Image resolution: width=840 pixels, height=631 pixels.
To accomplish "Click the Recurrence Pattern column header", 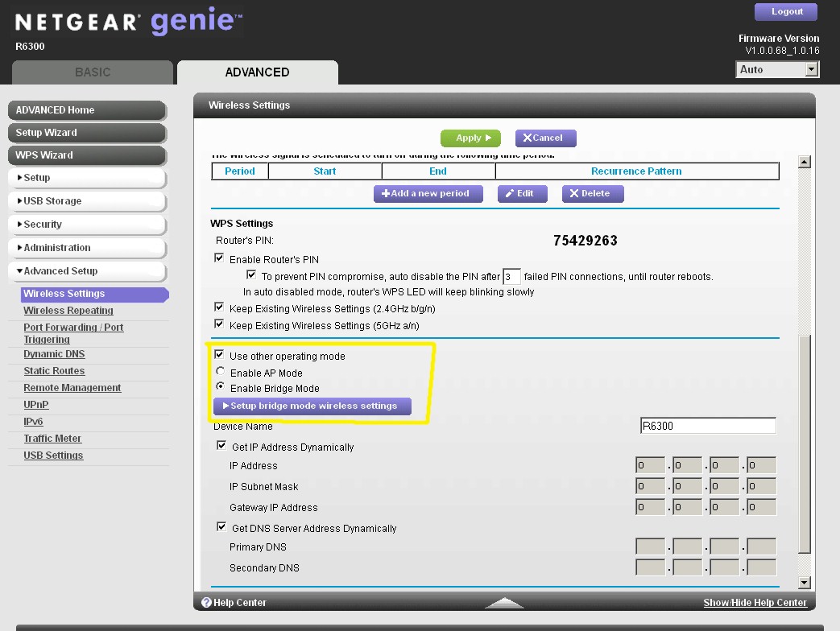I will point(636,171).
